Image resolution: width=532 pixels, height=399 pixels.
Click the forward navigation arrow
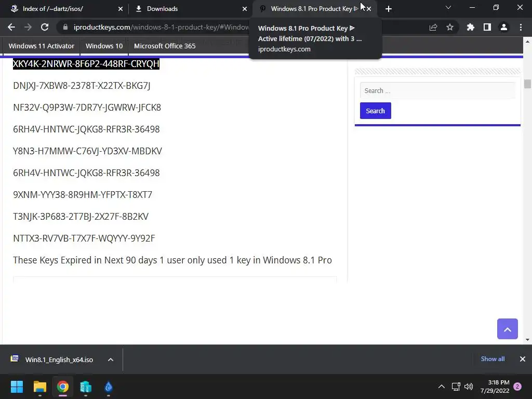(28, 27)
